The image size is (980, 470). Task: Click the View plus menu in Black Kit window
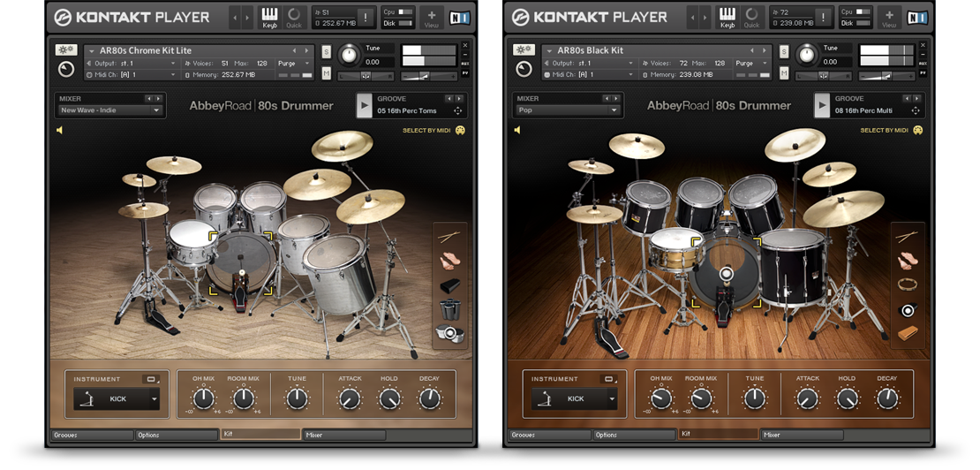(x=889, y=17)
